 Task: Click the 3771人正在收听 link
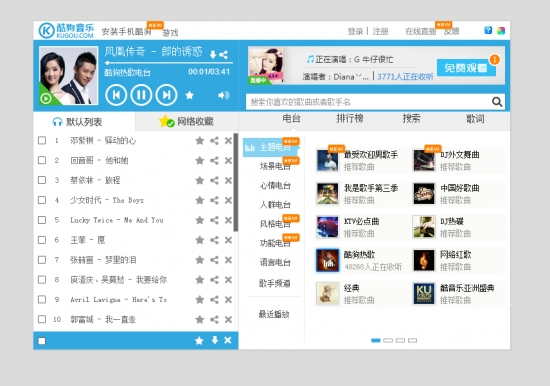[x=405, y=76]
